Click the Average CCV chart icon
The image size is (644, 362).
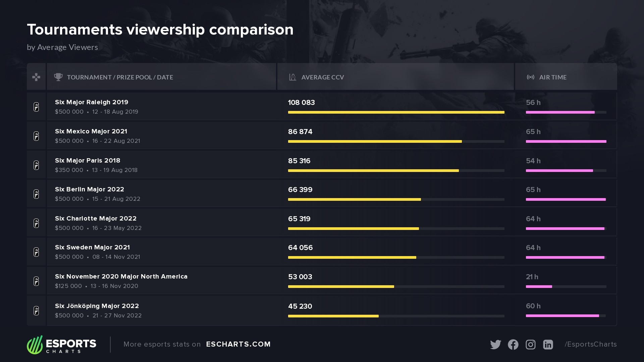292,77
